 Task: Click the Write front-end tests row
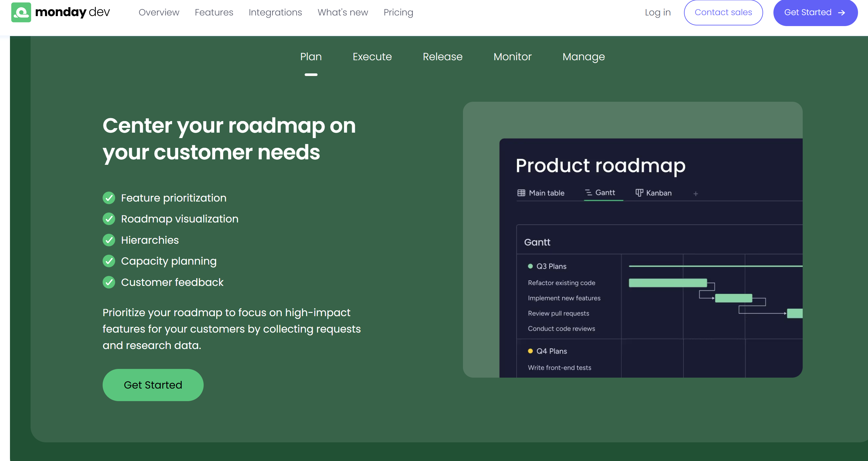pos(559,368)
